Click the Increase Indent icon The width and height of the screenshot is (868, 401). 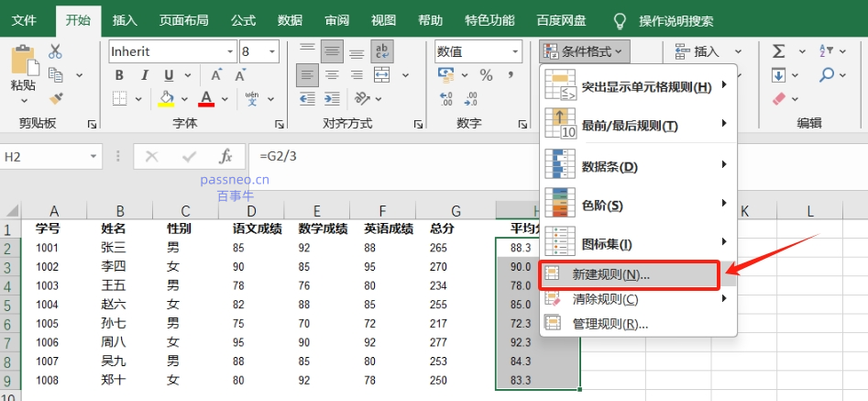(333, 99)
